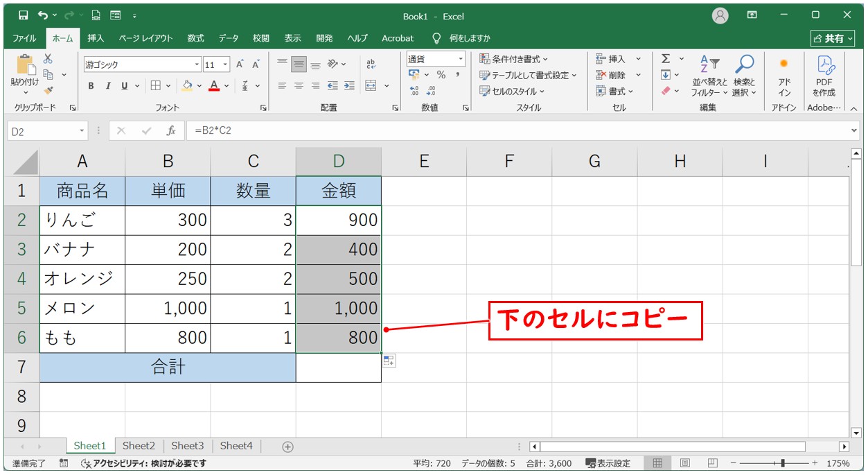Click the AutoFill options button below D6
The height and width of the screenshot is (475, 868).
coord(389,361)
